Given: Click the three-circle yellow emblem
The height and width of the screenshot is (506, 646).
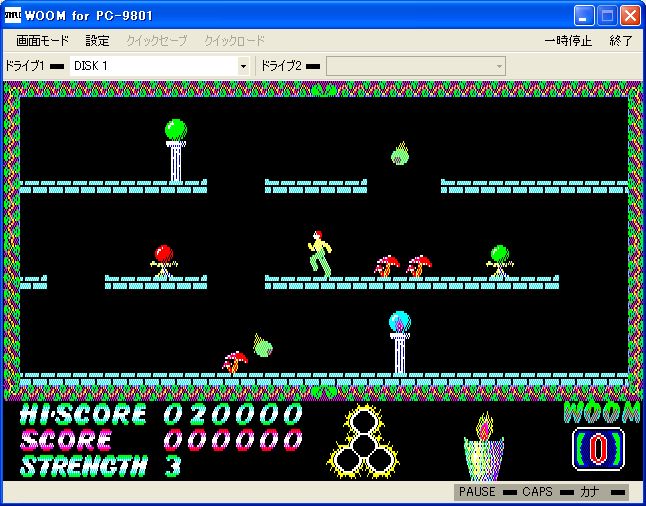Looking at the screenshot, I should pos(363,441).
